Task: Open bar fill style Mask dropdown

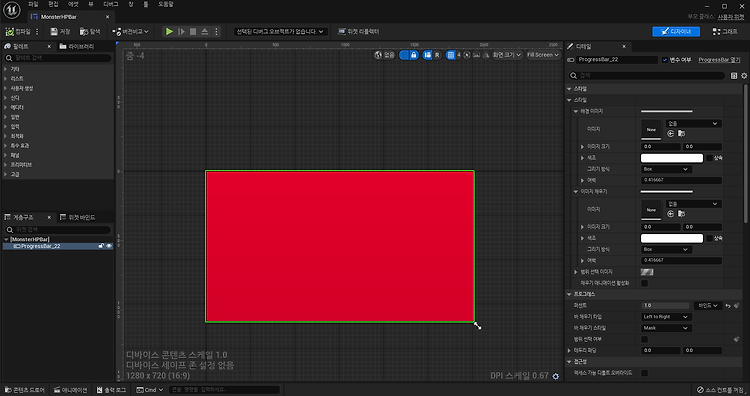Action: (665, 328)
